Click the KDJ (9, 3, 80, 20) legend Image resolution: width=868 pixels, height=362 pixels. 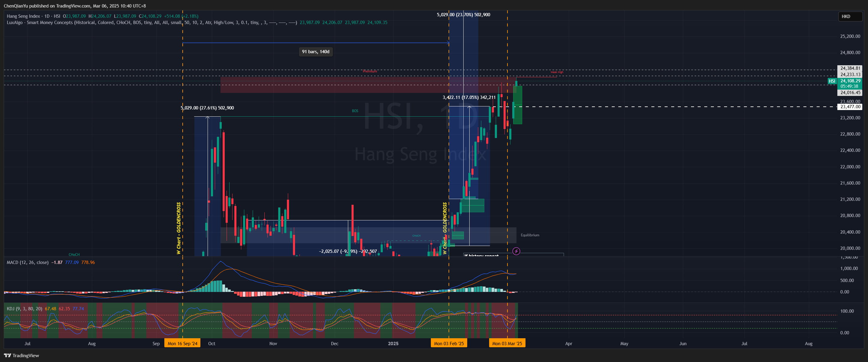click(x=25, y=308)
